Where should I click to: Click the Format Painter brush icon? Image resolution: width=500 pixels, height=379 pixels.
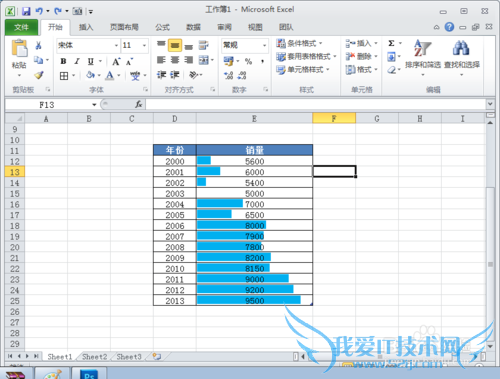[x=39, y=75]
